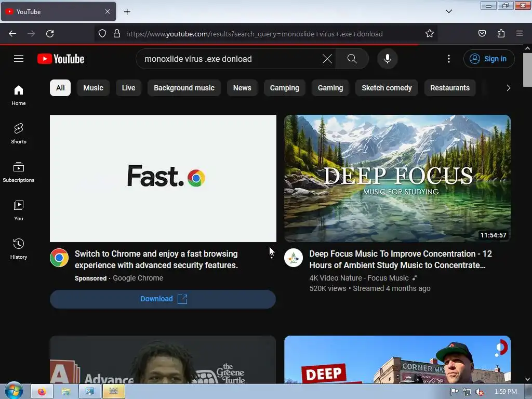Click the YouTube logo
Viewport: 532px width, 399px height.
[61, 59]
